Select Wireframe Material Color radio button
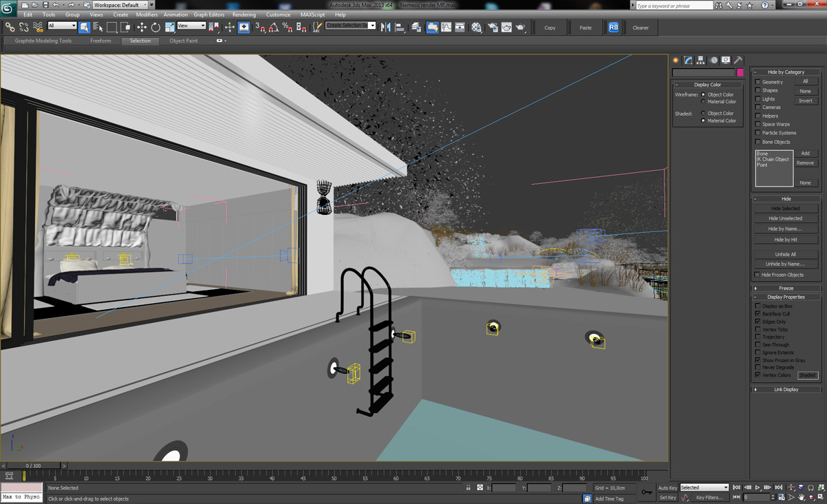This screenshot has height=504, width=827. coord(703,102)
